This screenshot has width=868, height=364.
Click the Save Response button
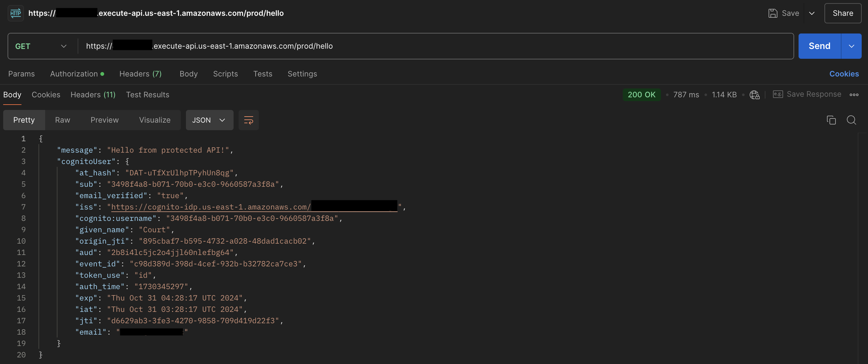point(807,94)
